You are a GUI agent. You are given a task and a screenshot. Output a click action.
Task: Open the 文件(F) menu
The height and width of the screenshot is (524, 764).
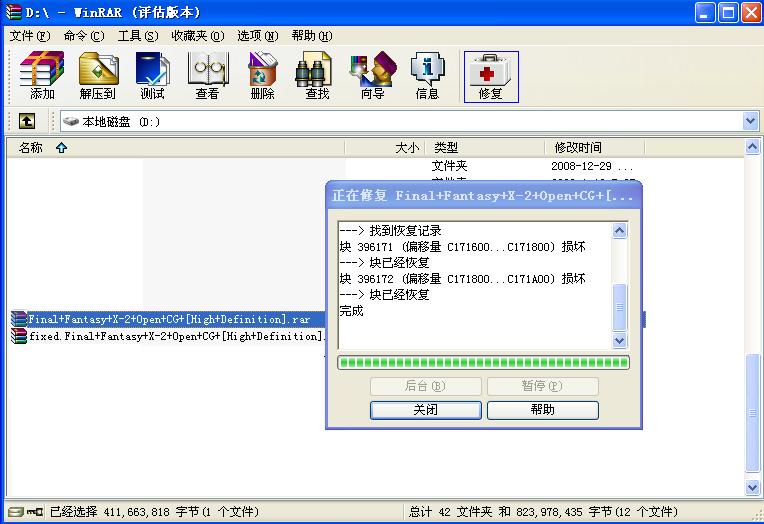[x=29, y=35]
